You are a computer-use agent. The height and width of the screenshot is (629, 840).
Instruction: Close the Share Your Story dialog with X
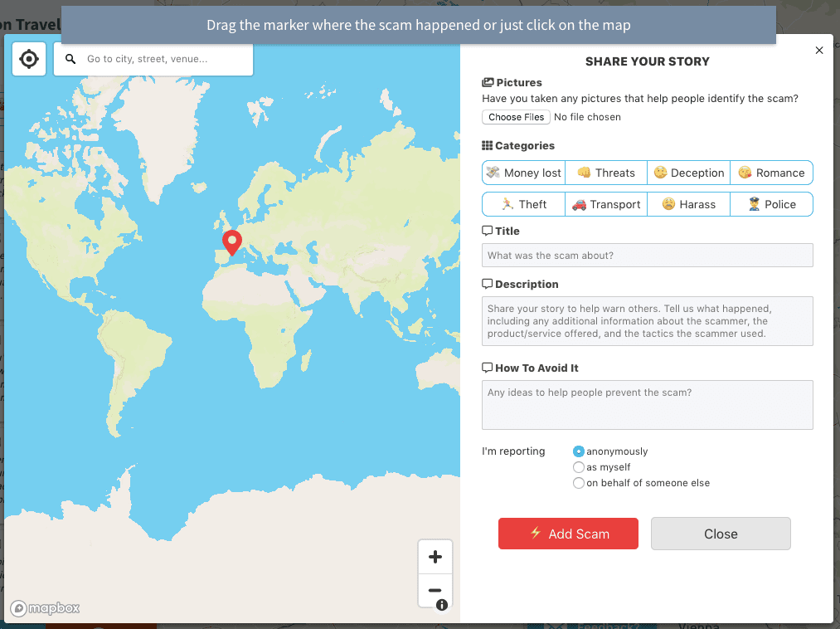[x=819, y=51]
